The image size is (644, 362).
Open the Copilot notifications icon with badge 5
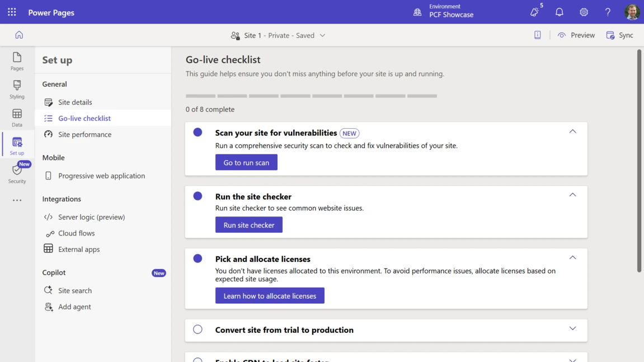pyautogui.click(x=534, y=12)
